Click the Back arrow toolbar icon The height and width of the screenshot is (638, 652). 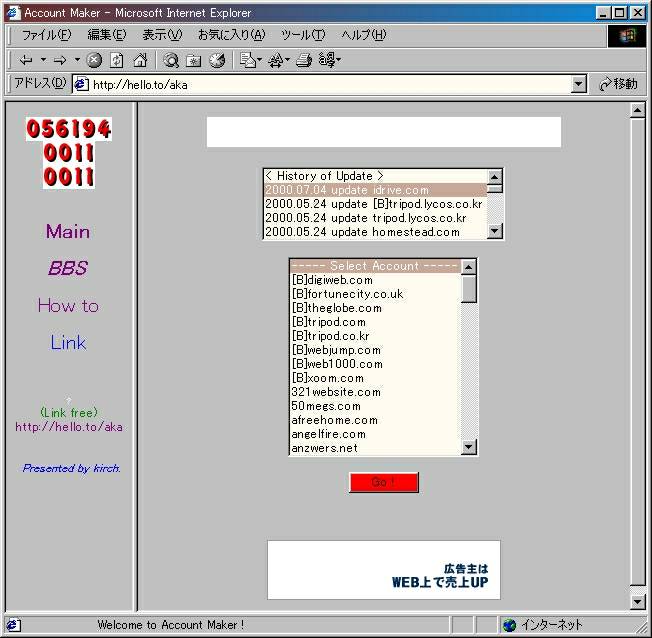point(26,60)
